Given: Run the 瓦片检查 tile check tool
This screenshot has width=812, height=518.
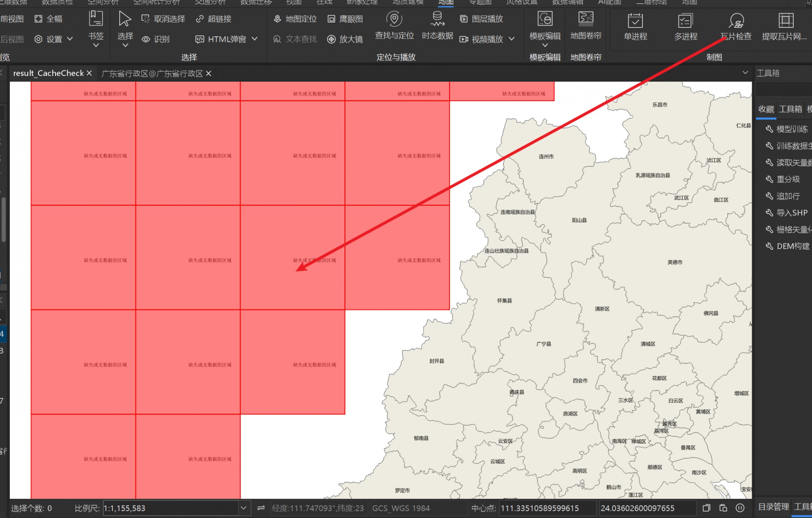Looking at the screenshot, I should coord(736,26).
